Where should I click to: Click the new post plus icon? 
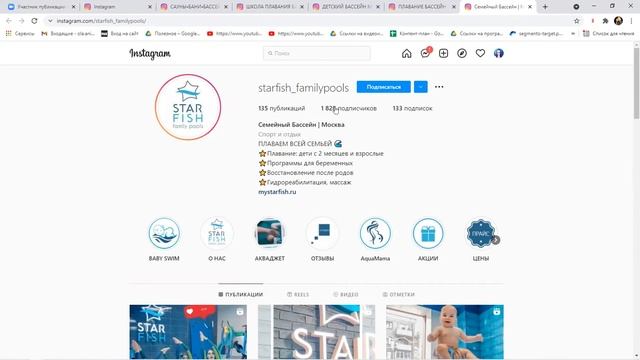click(x=443, y=53)
